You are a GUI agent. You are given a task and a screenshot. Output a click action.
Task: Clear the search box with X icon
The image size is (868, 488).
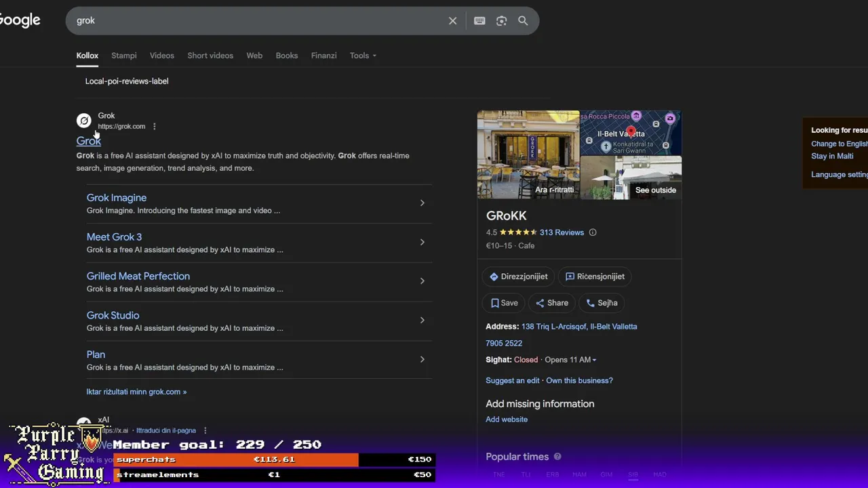pyautogui.click(x=453, y=21)
